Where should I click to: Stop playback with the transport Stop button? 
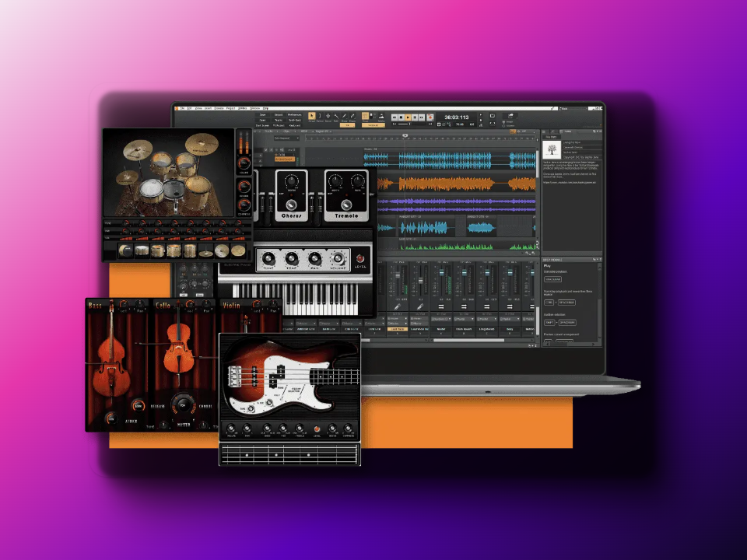[402, 117]
